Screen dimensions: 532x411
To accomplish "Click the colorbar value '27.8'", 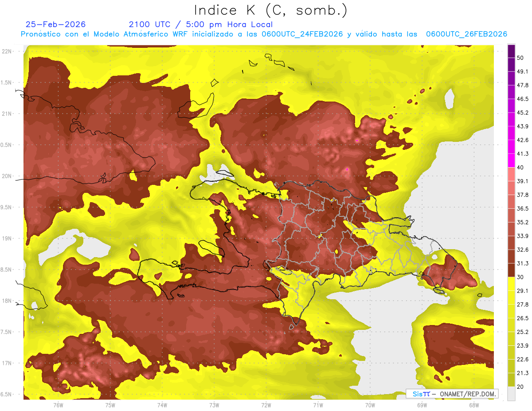I will pos(523,305).
